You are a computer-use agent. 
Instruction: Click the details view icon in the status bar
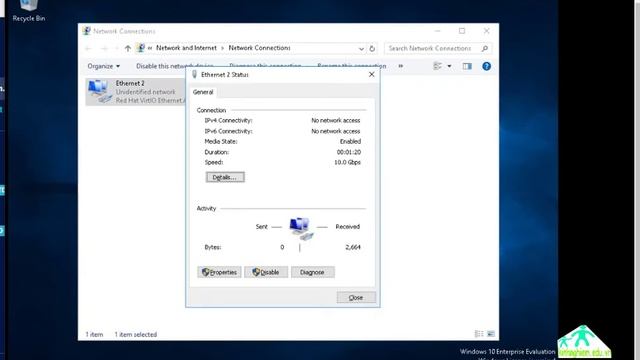tap(479, 334)
